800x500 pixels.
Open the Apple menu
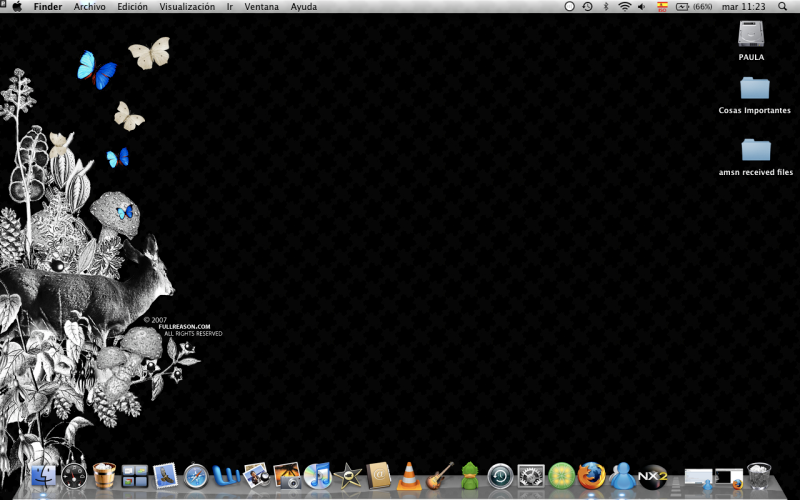(17, 7)
